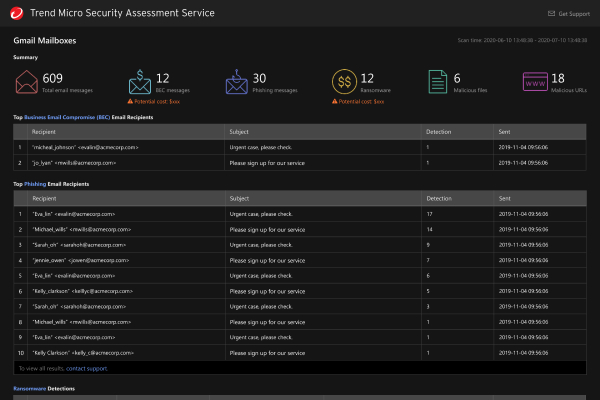Image resolution: width=600 pixels, height=400 pixels.
Task: Click the total email messages envelope icon
Action: pos(26,82)
